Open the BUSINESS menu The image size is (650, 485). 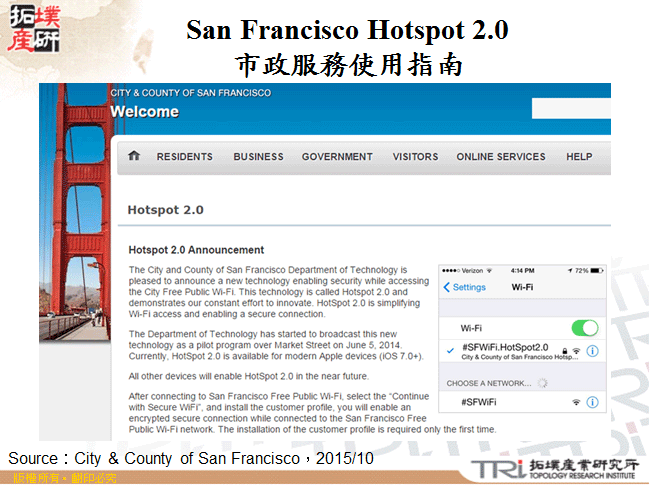click(x=258, y=157)
